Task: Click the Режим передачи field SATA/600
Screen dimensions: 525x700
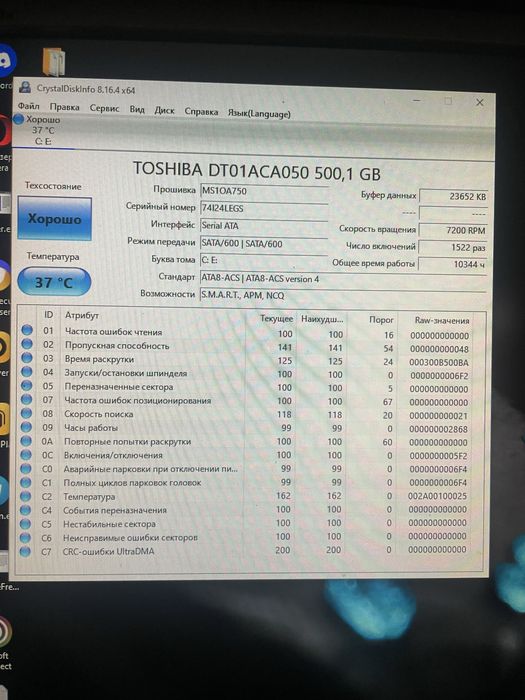Action: (x=264, y=244)
